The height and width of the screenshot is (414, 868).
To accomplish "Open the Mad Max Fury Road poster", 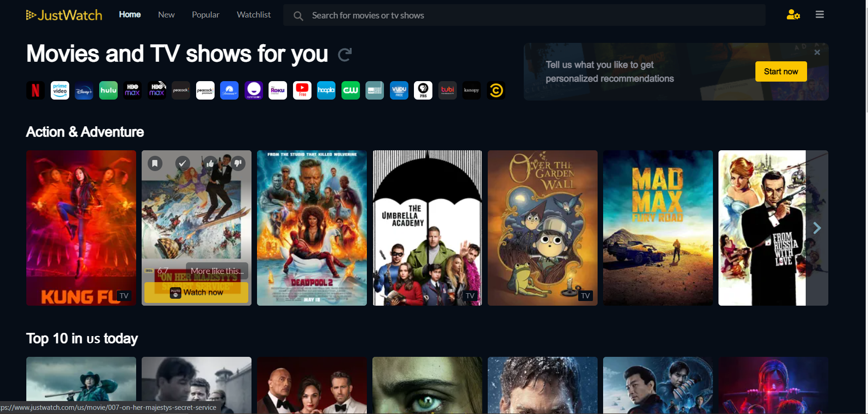I will click(658, 228).
